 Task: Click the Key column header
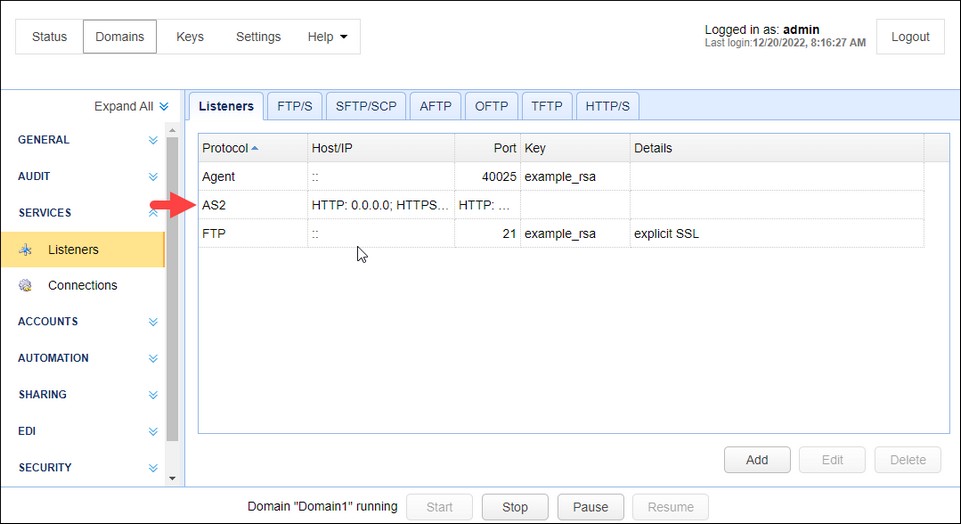(575, 148)
